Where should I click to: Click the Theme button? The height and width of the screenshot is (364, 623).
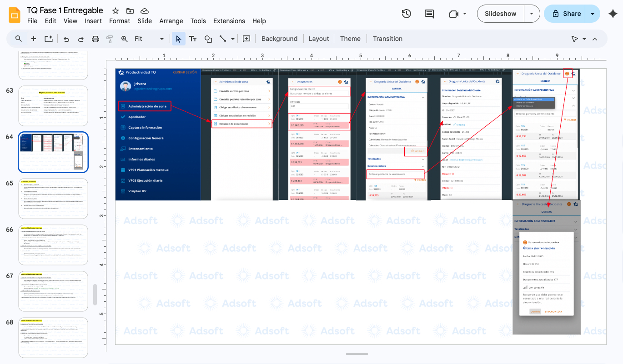pos(350,39)
